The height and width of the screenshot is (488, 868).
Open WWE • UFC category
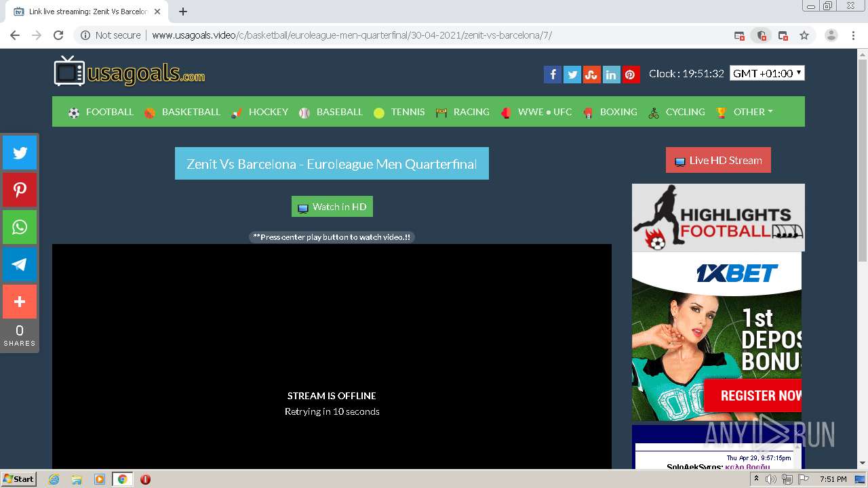(x=536, y=112)
